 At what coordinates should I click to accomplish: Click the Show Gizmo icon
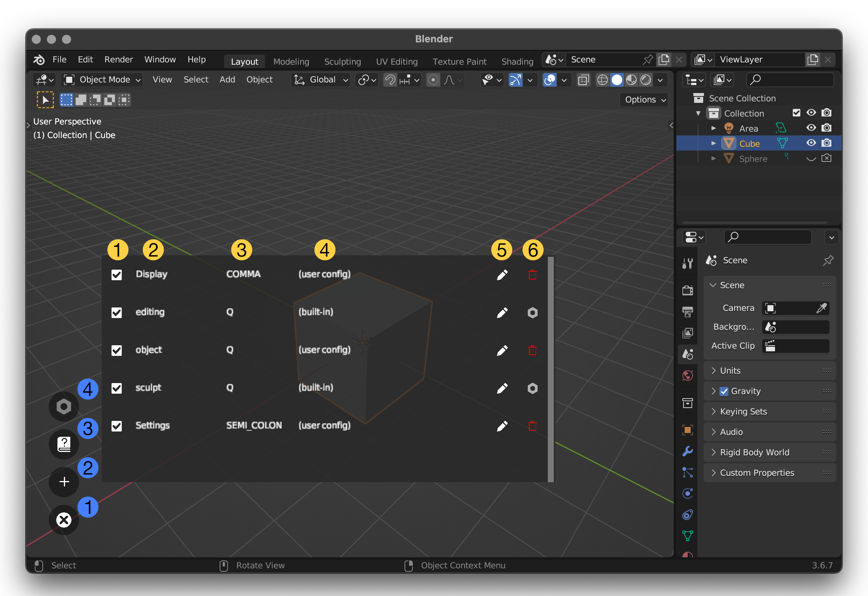[x=516, y=80]
